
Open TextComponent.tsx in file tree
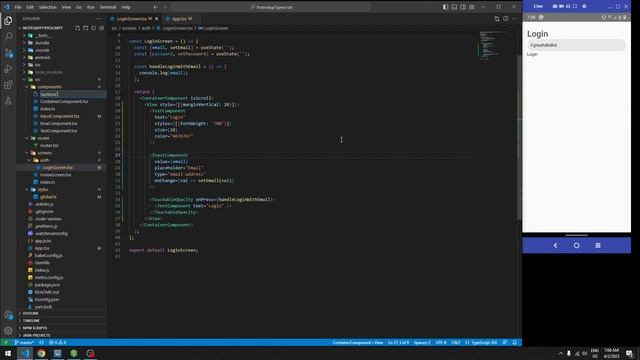coord(58,131)
